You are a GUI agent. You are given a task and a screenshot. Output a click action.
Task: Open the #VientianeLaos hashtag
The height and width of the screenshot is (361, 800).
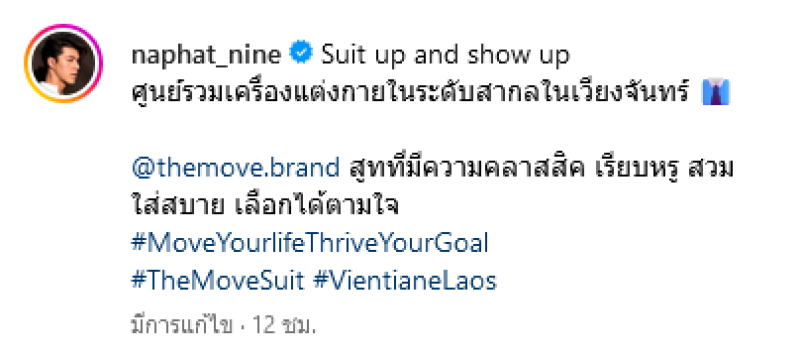405,281
